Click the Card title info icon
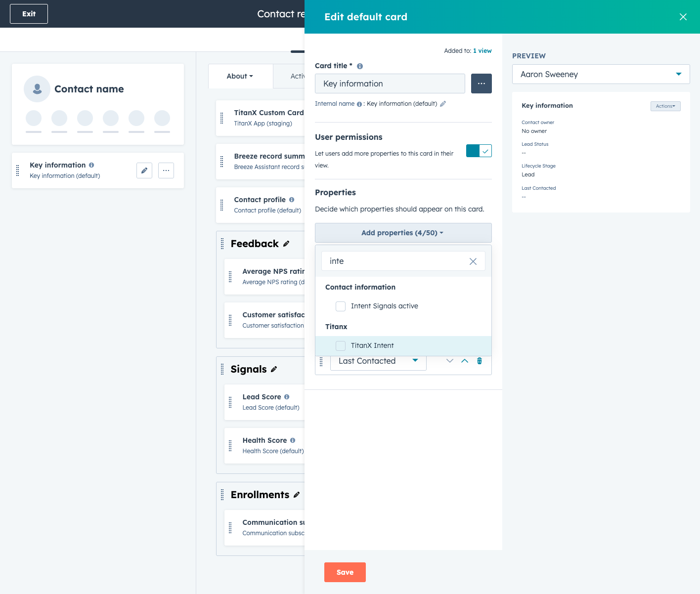Image resolution: width=700 pixels, height=594 pixels. tap(360, 66)
